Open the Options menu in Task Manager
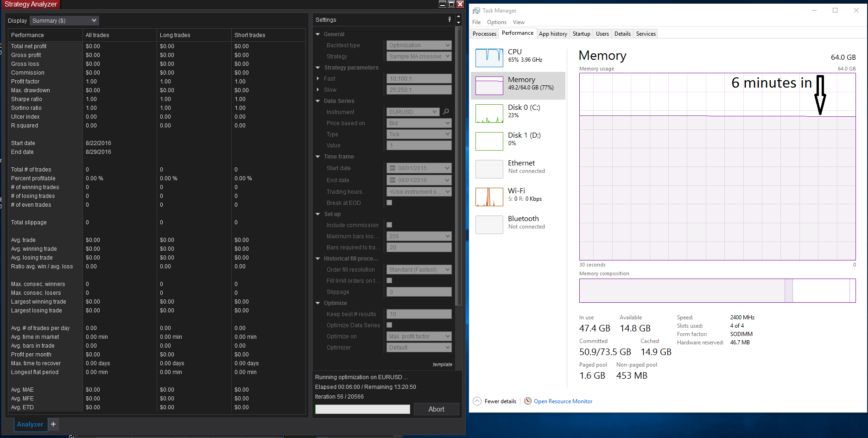Screen dimensions: 868x438 496,22
